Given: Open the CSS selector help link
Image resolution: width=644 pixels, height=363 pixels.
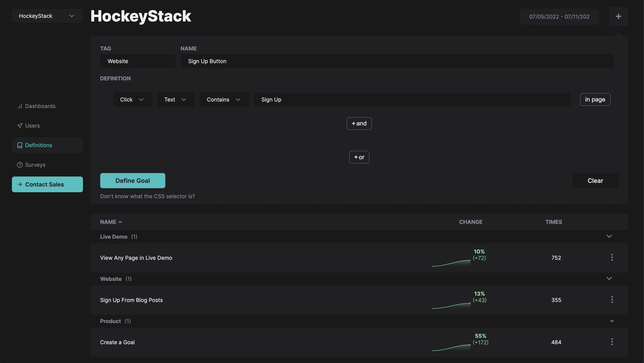Looking at the screenshot, I should click(147, 196).
